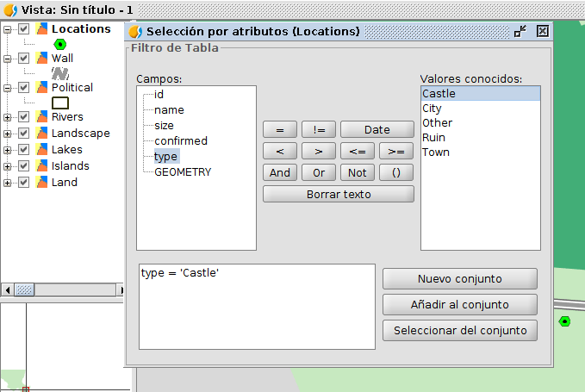Expand the Rivers layer tree node
Viewport: 585px width, 392px height.
[x=8, y=117]
